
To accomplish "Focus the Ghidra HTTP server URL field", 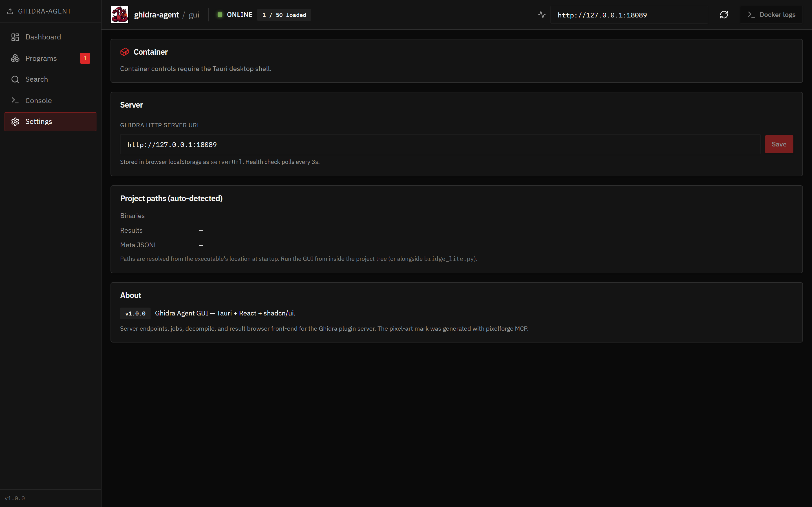I will pyautogui.click(x=440, y=144).
